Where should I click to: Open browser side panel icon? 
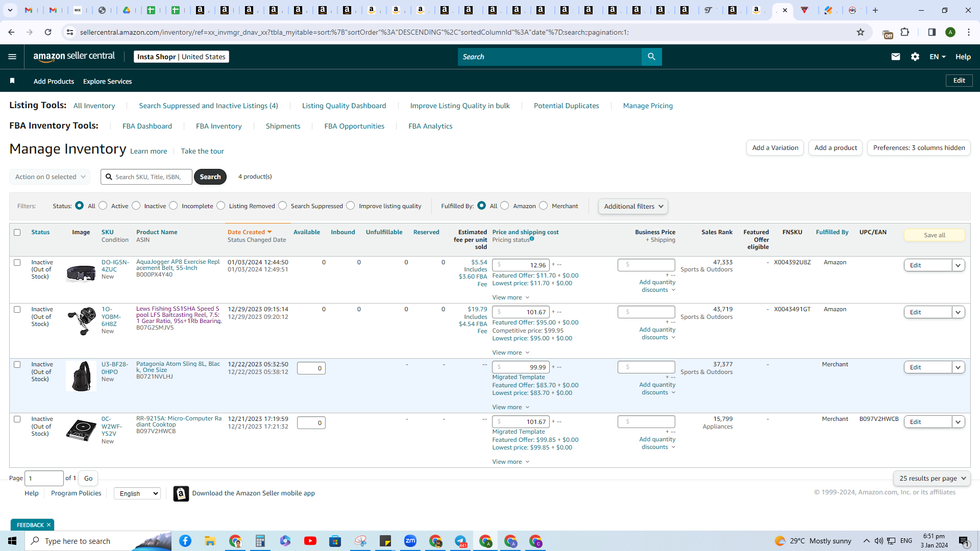pos(932,32)
